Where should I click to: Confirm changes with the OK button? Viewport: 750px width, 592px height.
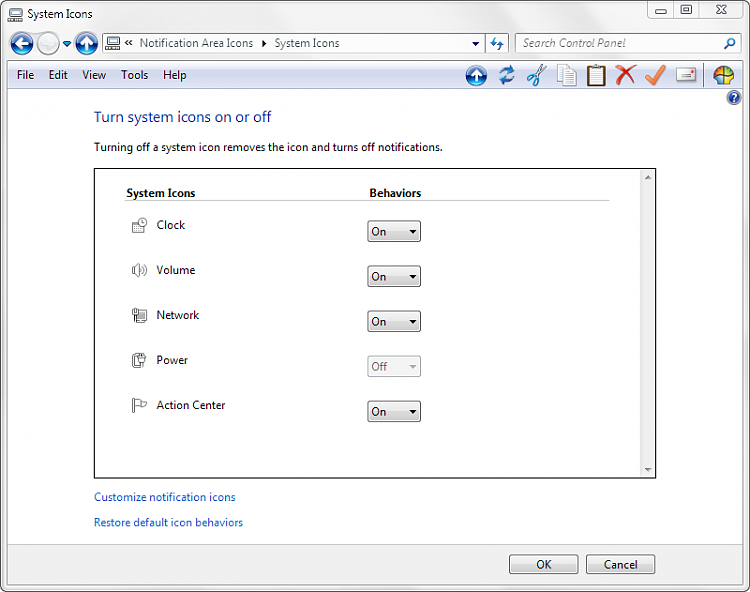point(543,564)
